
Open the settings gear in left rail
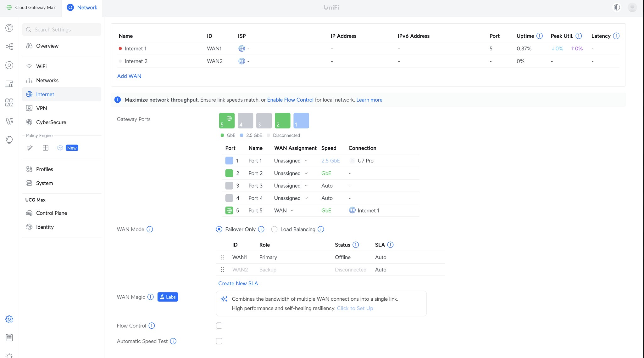[9, 319]
